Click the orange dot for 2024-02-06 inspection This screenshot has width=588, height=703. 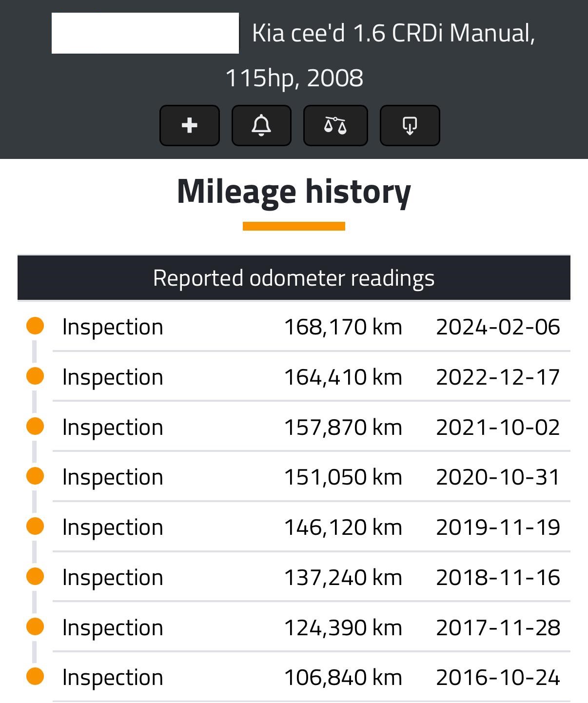(35, 326)
